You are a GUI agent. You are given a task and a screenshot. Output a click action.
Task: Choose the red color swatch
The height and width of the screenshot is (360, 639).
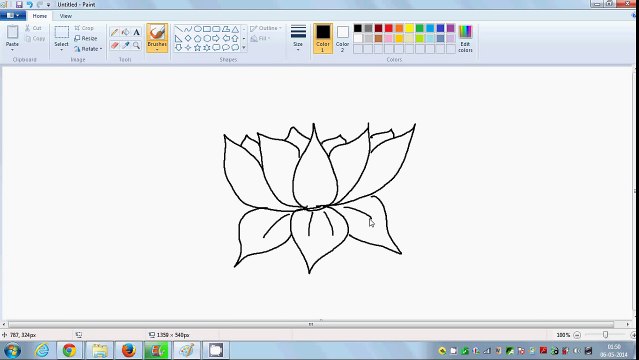(388, 28)
